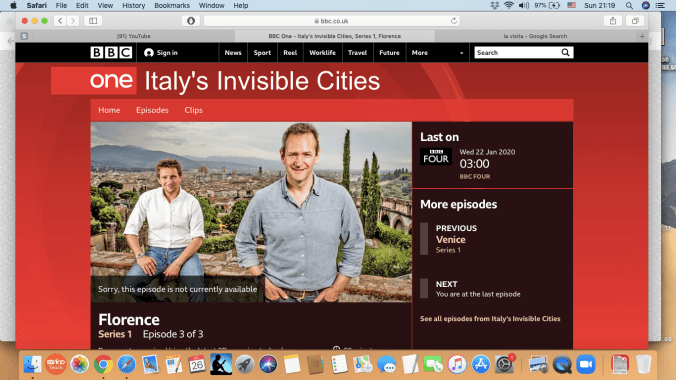676x380 pixels.
Task: Click the bbc.co.uk address bar
Action: (332, 21)
